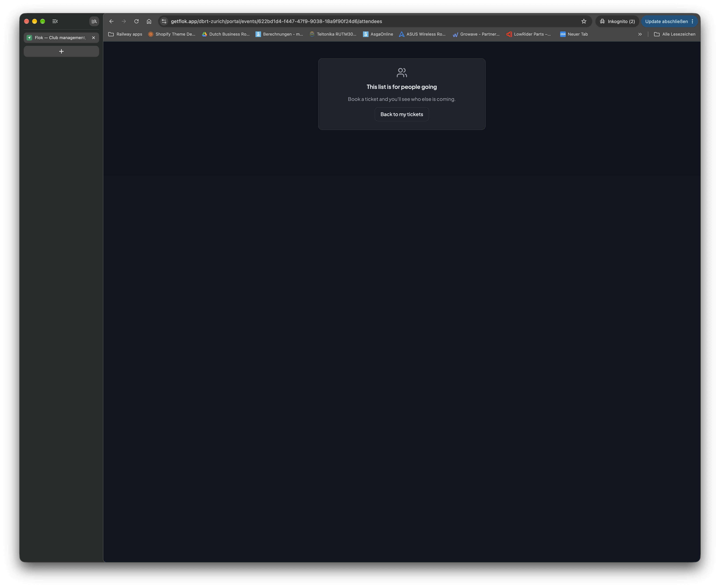The height and width of the screenshot is (588, 720).
Task: Open the LowRider Parts bookmark
Action: (x=529, y=34)
